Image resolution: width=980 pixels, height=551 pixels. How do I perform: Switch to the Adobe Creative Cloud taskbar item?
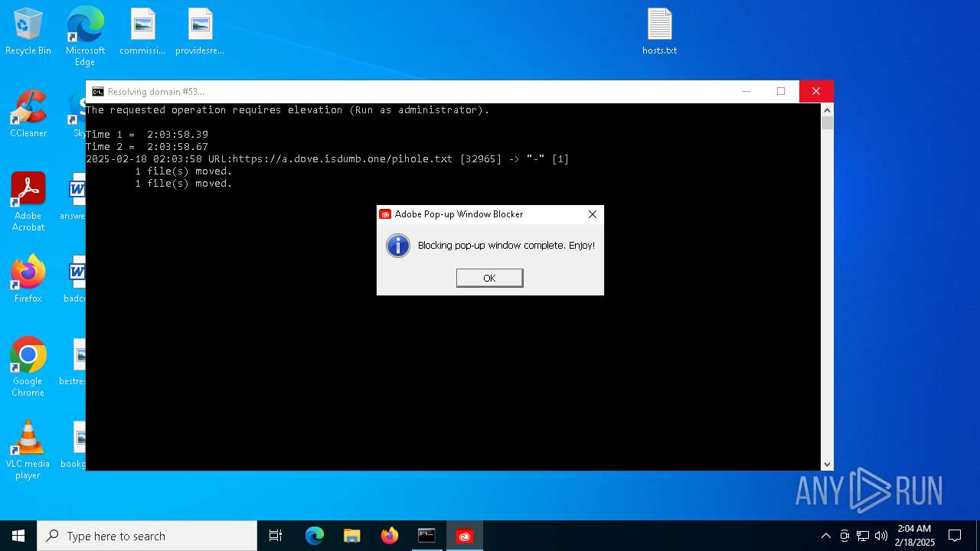click(x=465, y=536)
